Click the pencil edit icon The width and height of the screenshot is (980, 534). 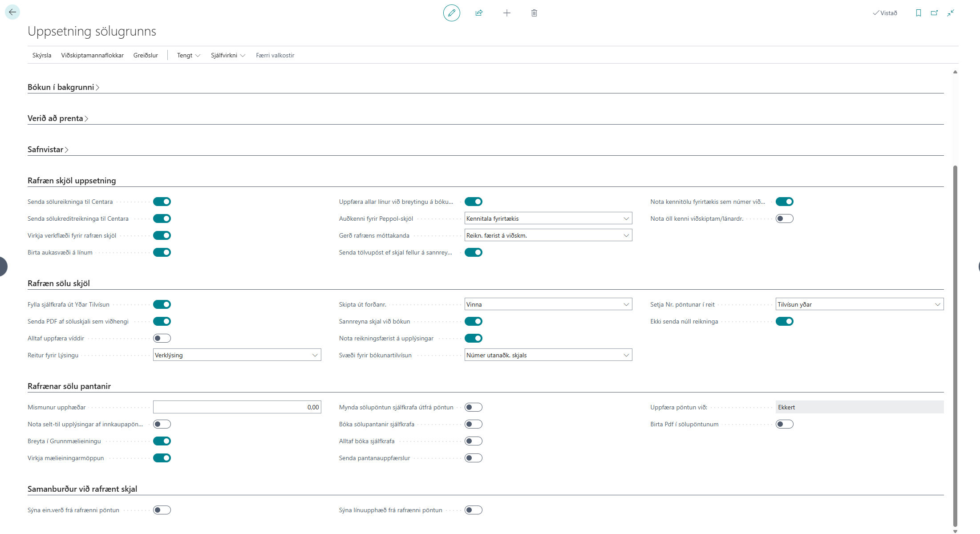click(451, 13)
